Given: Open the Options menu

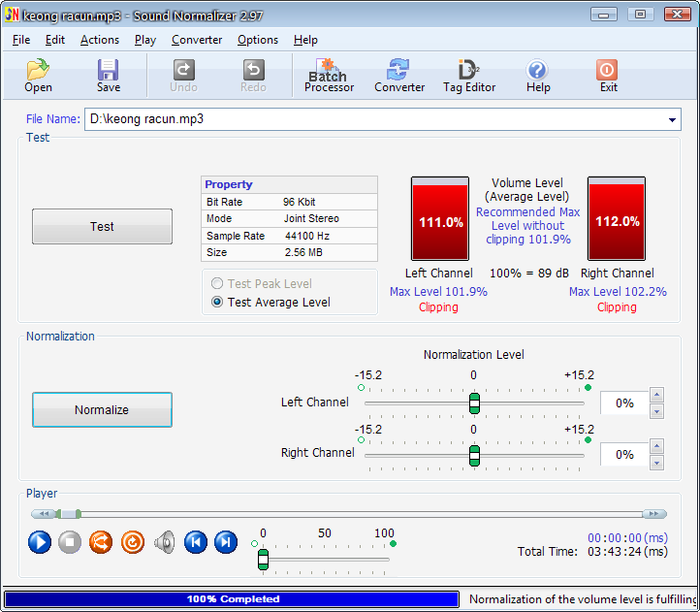Looking at the screenshot, I should [x=258, y=40].
